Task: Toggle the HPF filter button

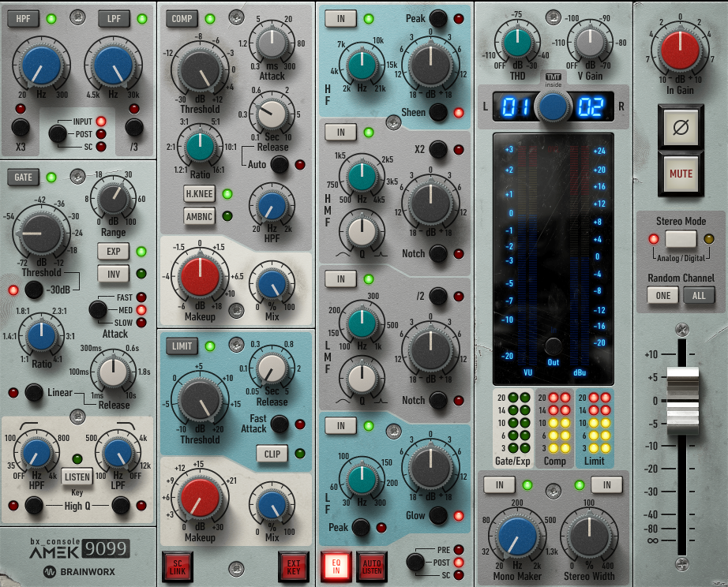Action: [23, 19]
